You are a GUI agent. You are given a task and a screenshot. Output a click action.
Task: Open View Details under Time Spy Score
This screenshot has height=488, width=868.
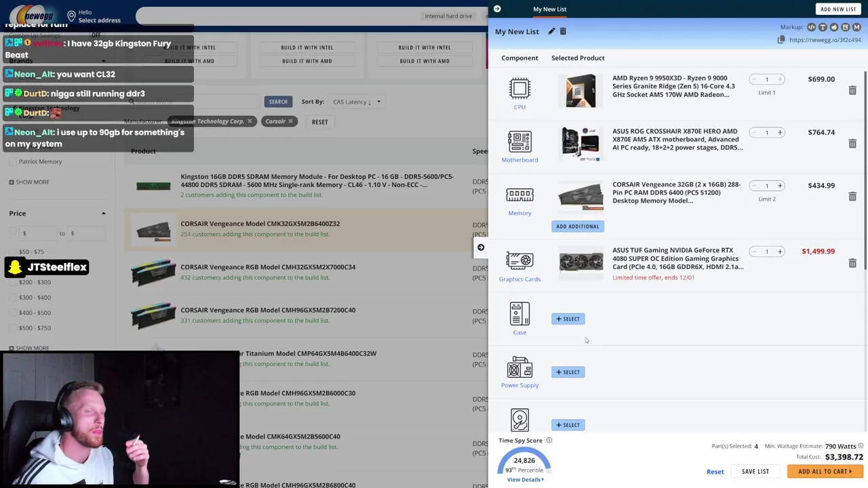(524, 480)
